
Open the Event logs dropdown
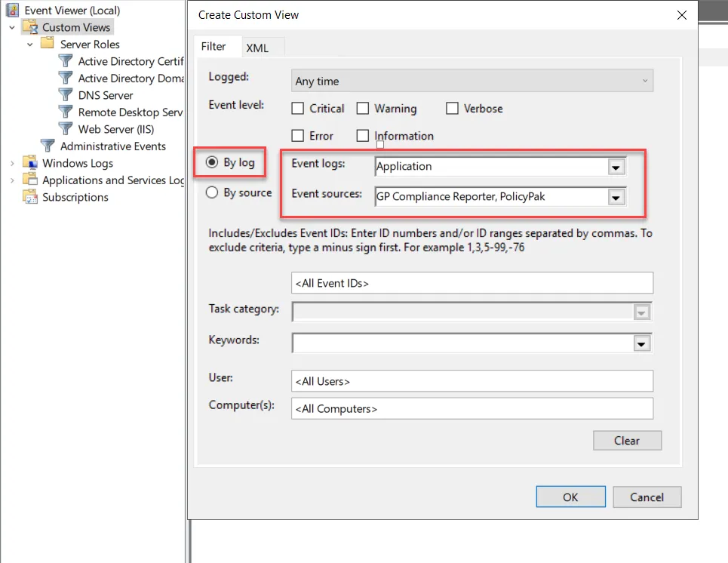point(616,166)
